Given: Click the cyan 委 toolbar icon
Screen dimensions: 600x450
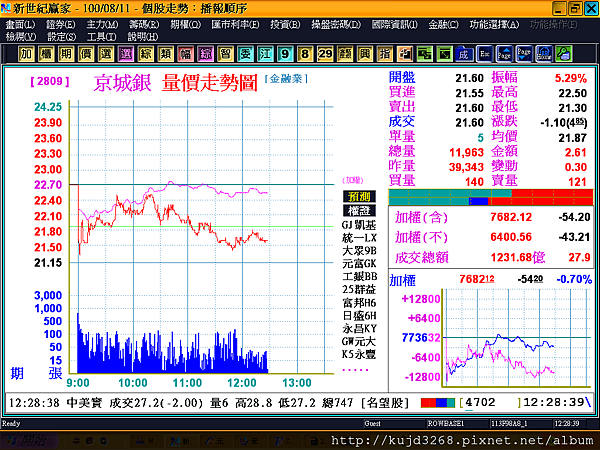Looking at the screenshot, I should [245, 54].
